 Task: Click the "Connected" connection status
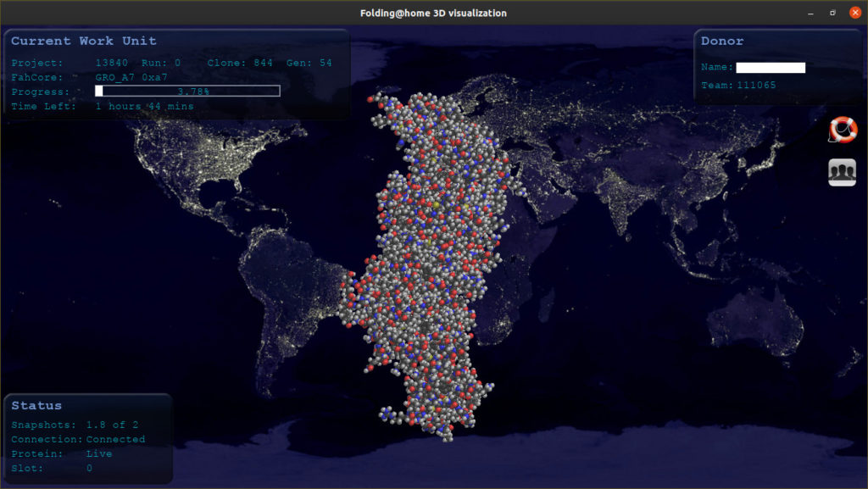tap(115, 439)
